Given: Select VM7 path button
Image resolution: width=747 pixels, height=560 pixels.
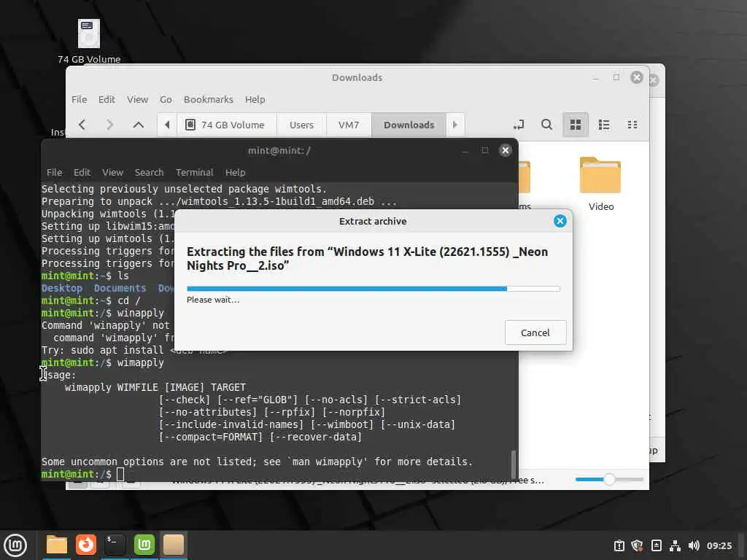Looking at the screenshot, I should pyautogui.click(x=349, y=125).
